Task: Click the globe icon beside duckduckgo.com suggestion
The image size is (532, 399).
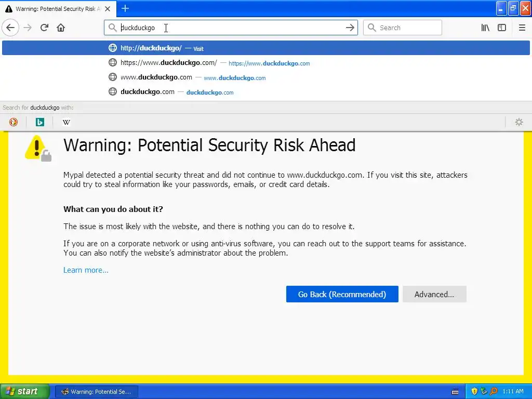Action: pyautogui.click(x=113, y=91)
